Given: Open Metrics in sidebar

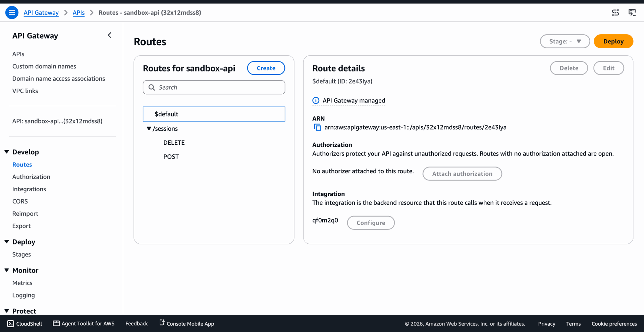Looking at the screenshot, I should tap(22, 283).
